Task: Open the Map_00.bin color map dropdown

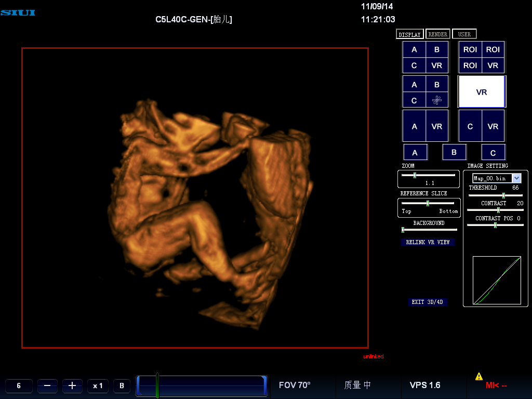Action: (516, 178)
